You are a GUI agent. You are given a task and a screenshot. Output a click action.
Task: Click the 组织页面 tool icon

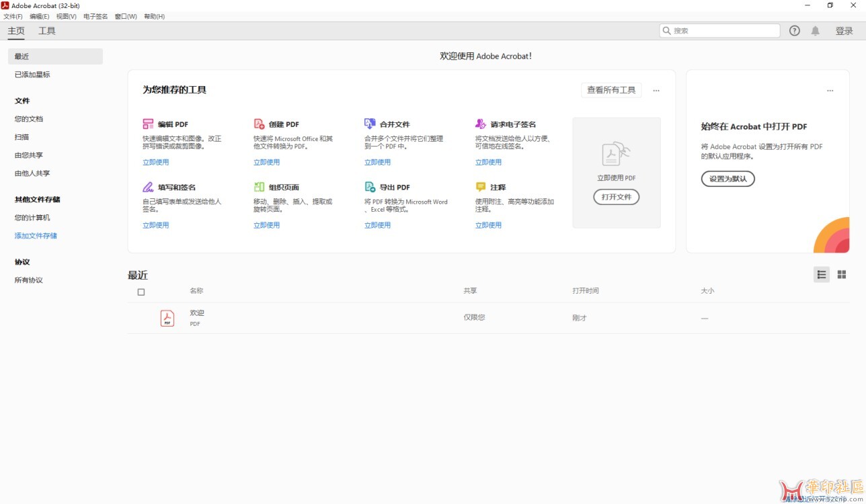point(259,187)
